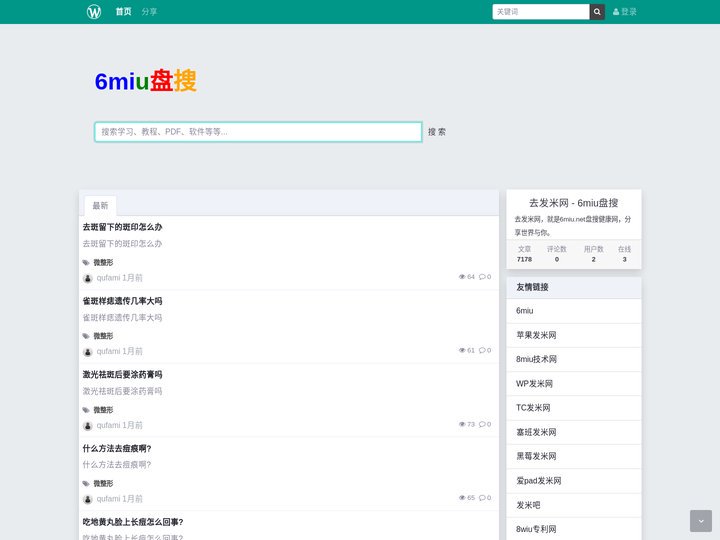
Task: Click the 文章 7178 statistic
Action: coord(524,253)
